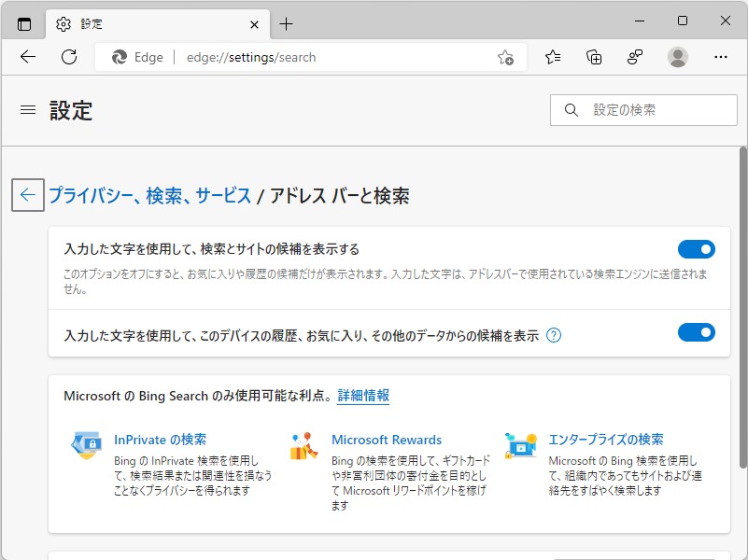Image resolution: width=748 pixels, height=560 pixels.
Task: Open the Favorites list icon on the toolbar
Action: [551, 57]
